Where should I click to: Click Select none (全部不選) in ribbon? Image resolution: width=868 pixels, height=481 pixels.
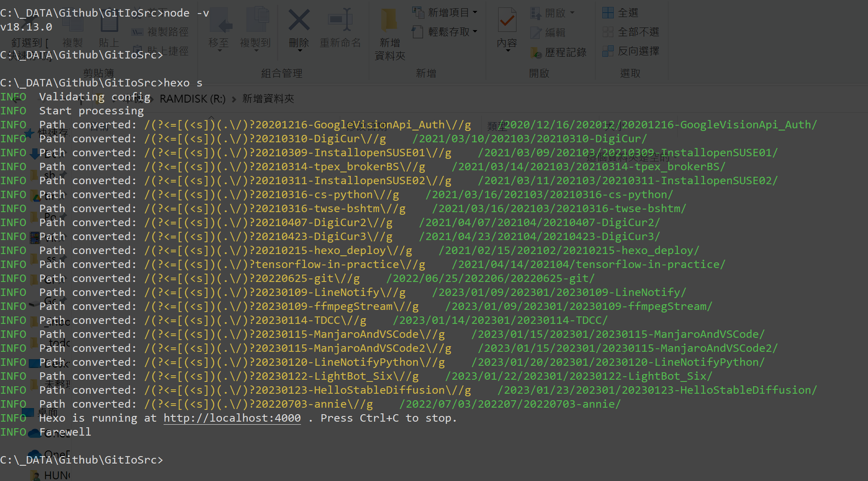click(631, 32)
